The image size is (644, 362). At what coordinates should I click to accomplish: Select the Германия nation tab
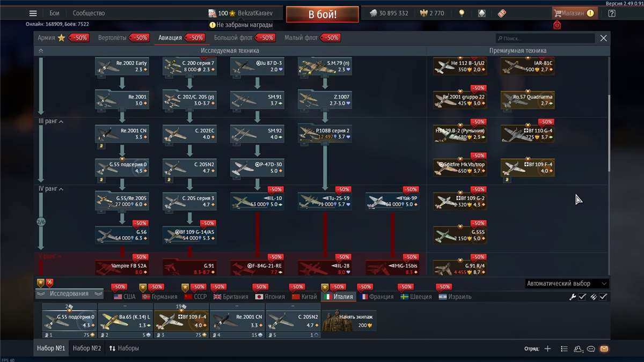coord(159,297)
